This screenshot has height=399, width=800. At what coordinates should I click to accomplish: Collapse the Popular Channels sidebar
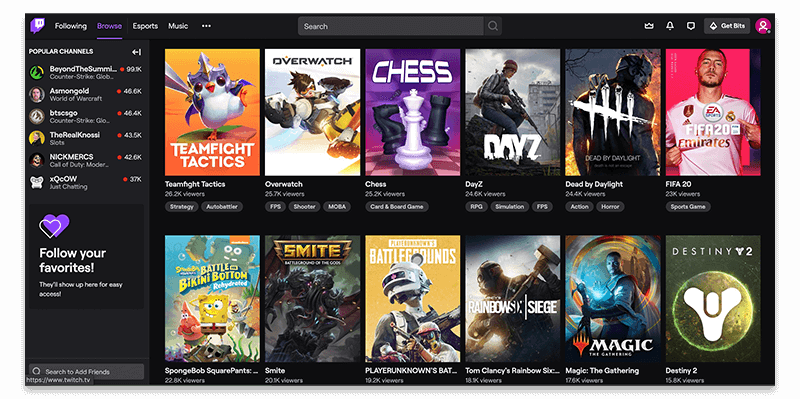tap(136, 52)
